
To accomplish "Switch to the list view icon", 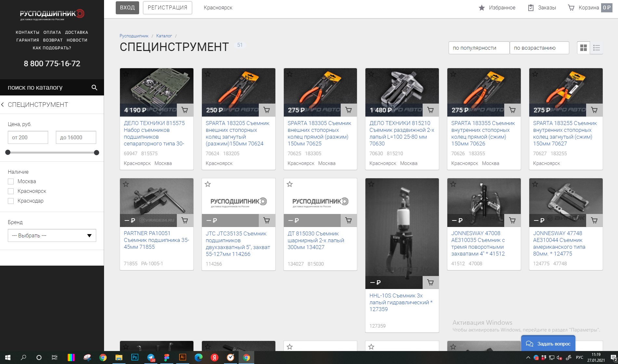I will pyautogui.click(x=597, y=48).
